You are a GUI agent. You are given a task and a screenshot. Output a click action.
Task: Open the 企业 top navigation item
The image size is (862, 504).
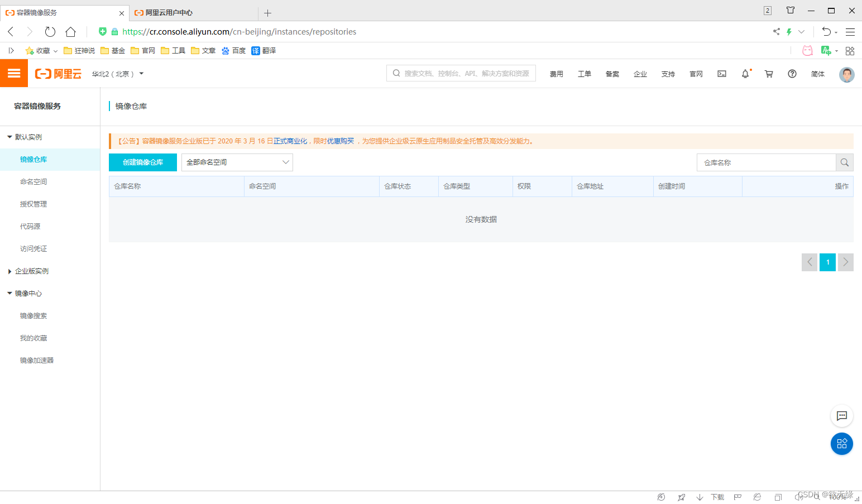(640, 74)
